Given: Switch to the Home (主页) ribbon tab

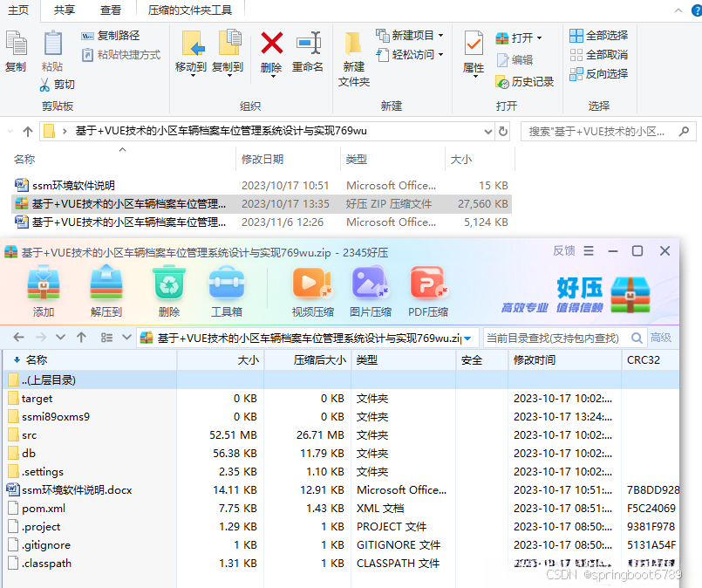Looking at the screenshot, I should [x=18, y=10].
